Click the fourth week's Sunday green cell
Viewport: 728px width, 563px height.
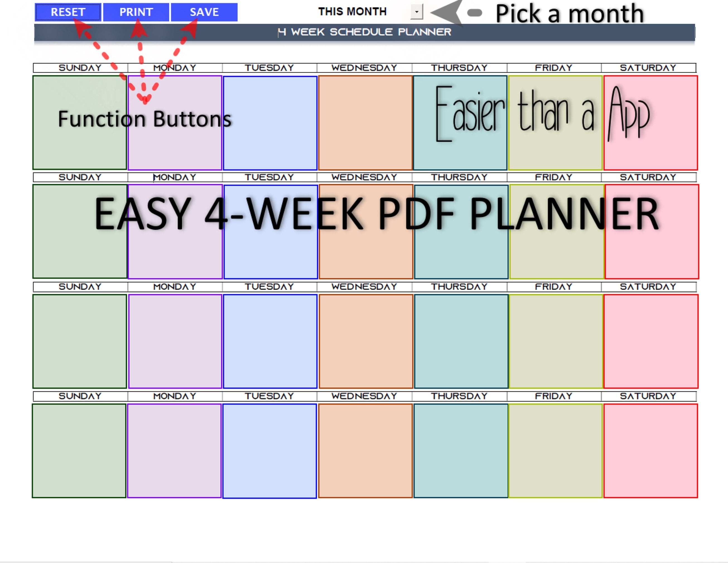(79, 451)
